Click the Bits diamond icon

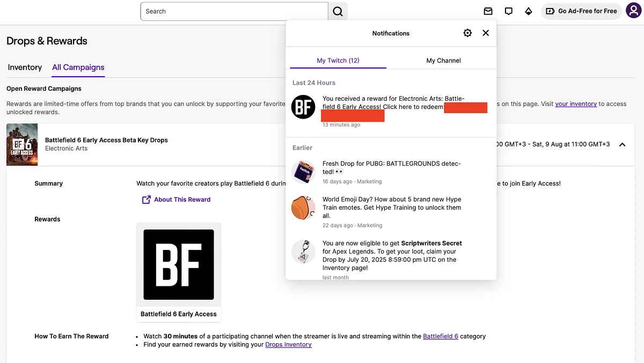point(529,11)
